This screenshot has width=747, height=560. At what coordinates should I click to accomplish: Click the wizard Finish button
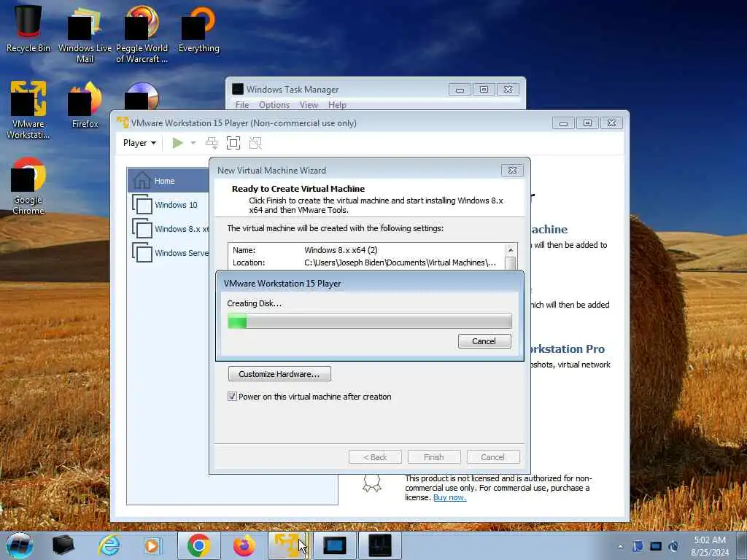click(434, 457)
